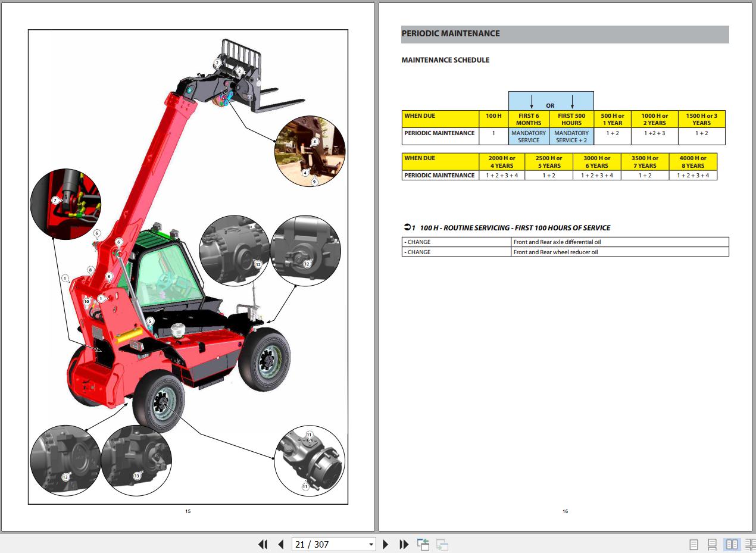Click the FIRST 6 MONTHS header cell
Screen dimensions: 756x553
(x=529, y=119)
